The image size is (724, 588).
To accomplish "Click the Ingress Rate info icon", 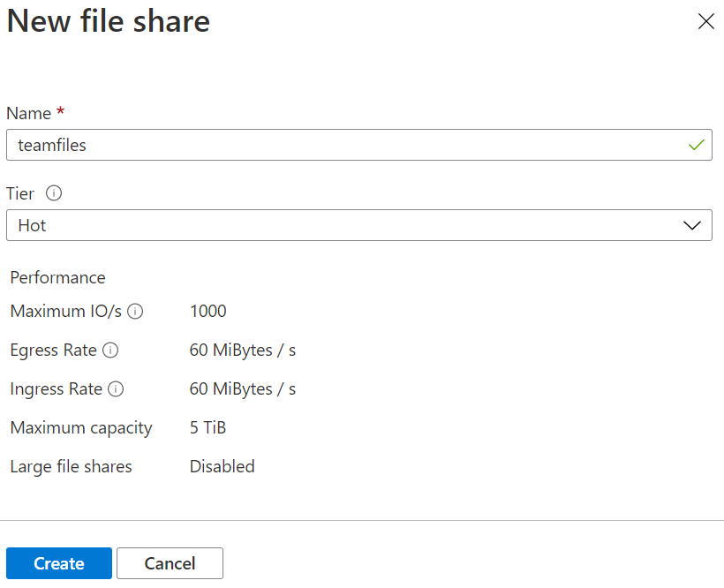I will click(x=116, y=389).
